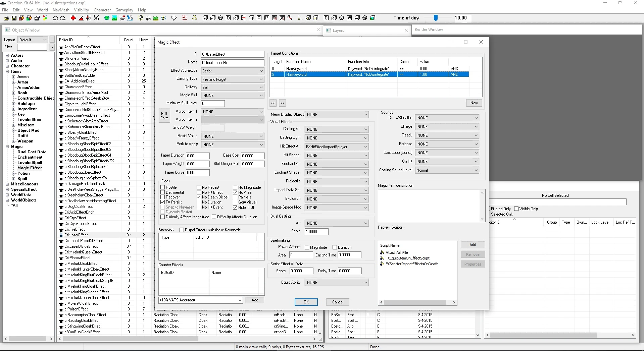Toggle the green grass toolbar icon

point(156,18)
